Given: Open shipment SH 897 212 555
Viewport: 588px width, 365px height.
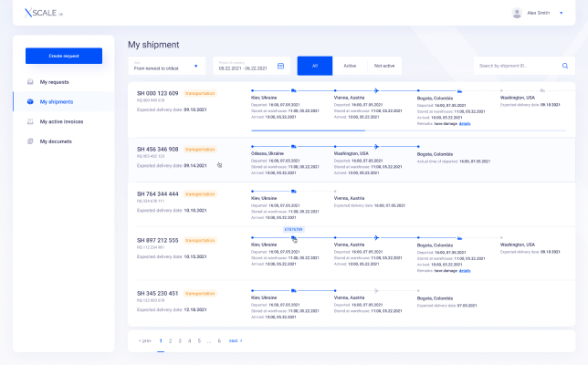Looking at the screenshot, I should [157, 240].
